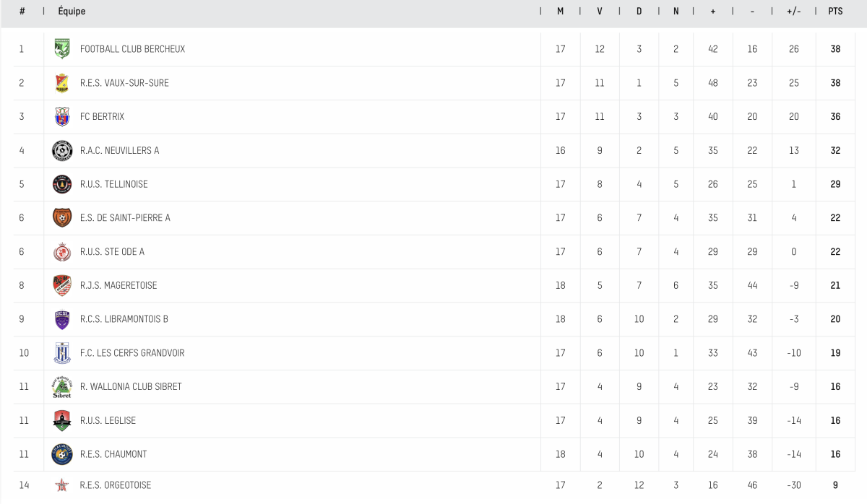
Task: Click the R.E.S. Chaumont blue badge
Action: pos(62,454)
